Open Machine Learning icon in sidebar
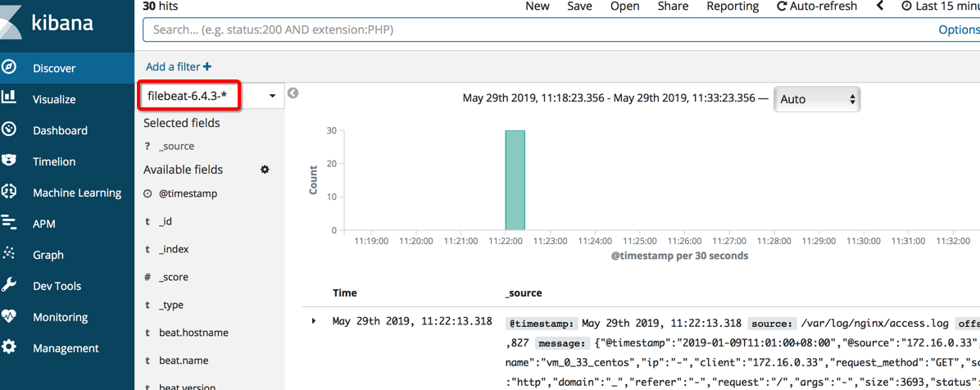The image size is (980, 390). click(x=9, y=193)
